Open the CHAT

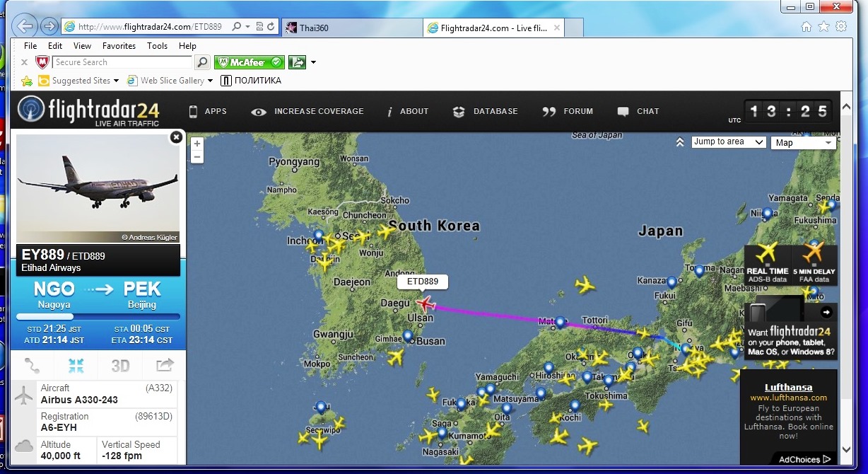pyautogui.click(x=638, y=111)
